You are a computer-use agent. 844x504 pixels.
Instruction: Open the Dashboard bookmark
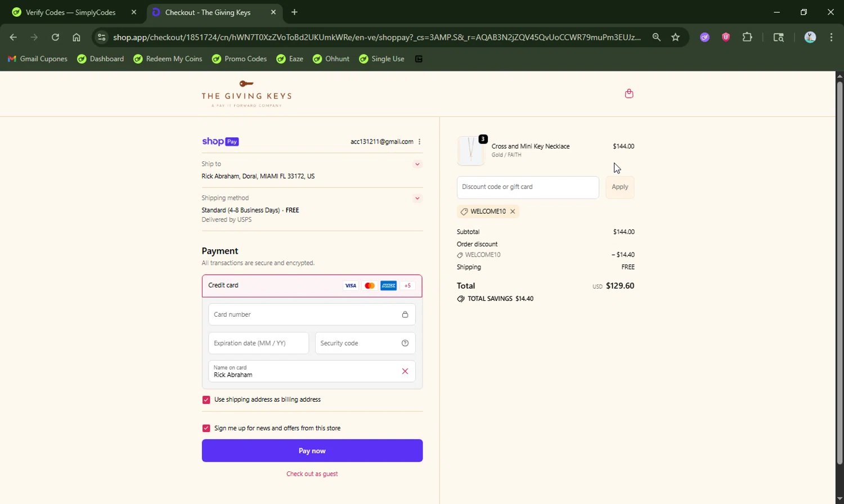pyautogui.click(x=101, y=59)
